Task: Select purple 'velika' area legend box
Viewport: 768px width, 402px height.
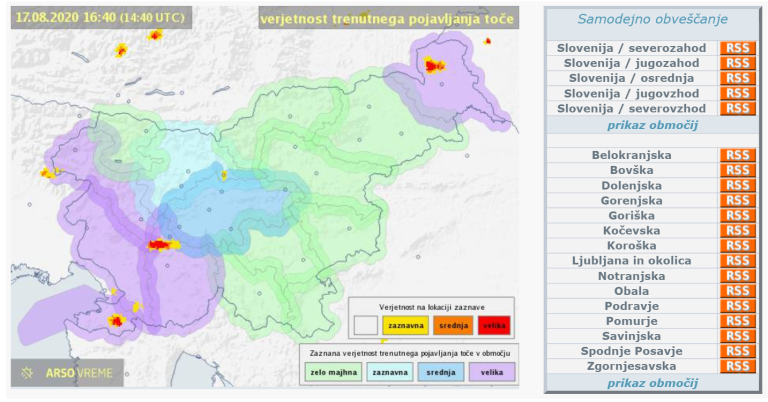Action: pos(490,372)
